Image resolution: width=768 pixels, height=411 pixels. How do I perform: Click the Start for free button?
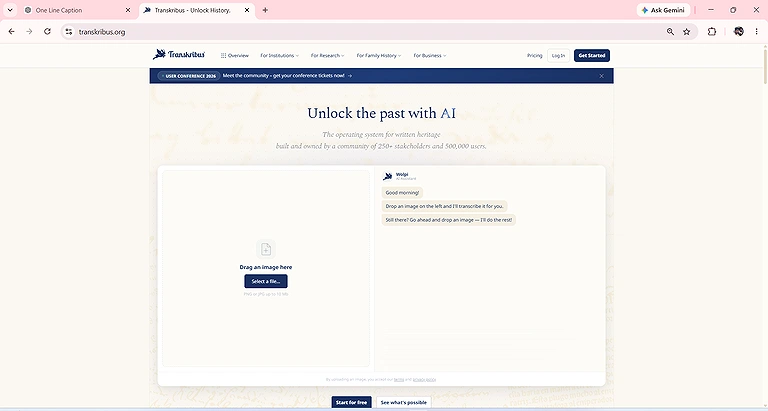(351, 402)
